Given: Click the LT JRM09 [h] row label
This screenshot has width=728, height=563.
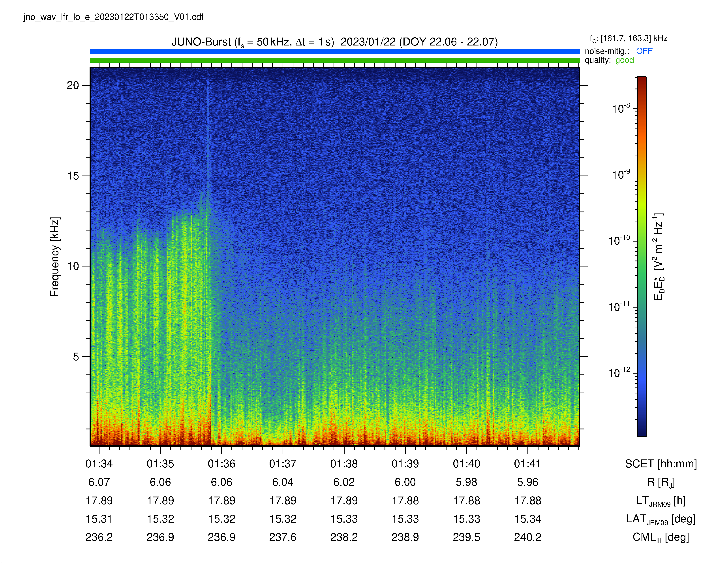Looking at the screenshot, I should (661, 501).
